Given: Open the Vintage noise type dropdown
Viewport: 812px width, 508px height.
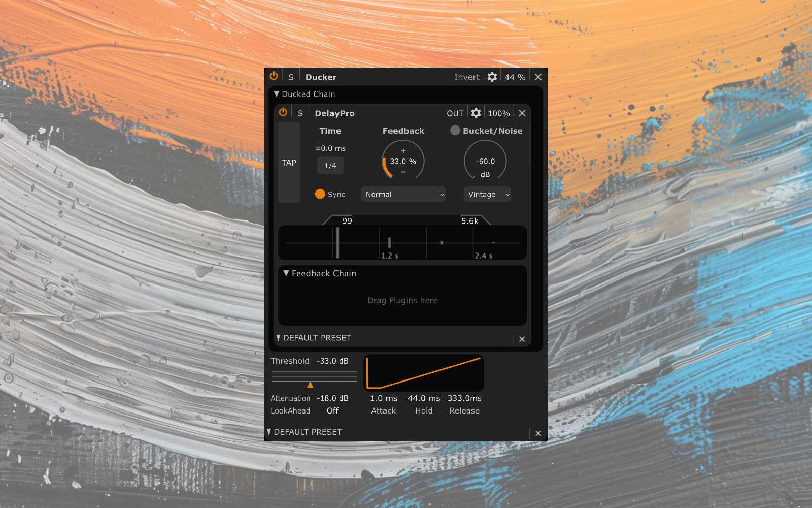Looking at the screenshot, I should click(487, 194).
